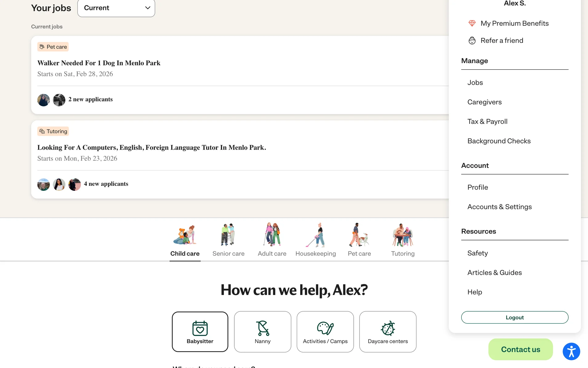The image size is (588, 368).
Task: Open Accounts & Settings menu item
Action: pos(499,207)
